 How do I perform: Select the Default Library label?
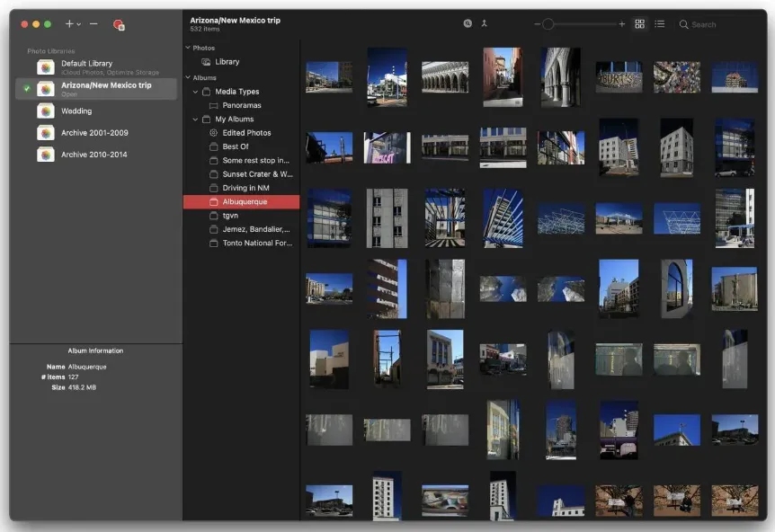point(86,63)
